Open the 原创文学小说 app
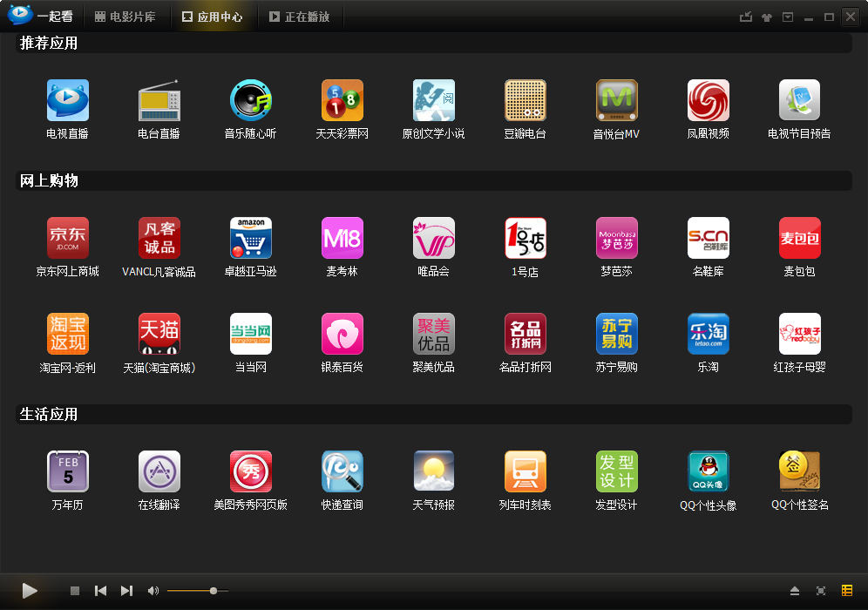Image resolution: width=868 pixels, height=610 pixels. coord(433,100)
